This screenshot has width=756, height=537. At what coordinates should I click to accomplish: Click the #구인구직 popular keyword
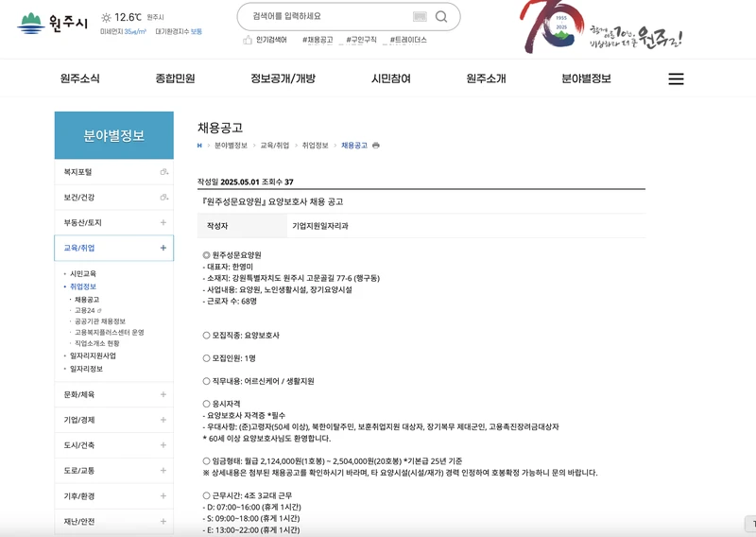click(x=361, y=40)
